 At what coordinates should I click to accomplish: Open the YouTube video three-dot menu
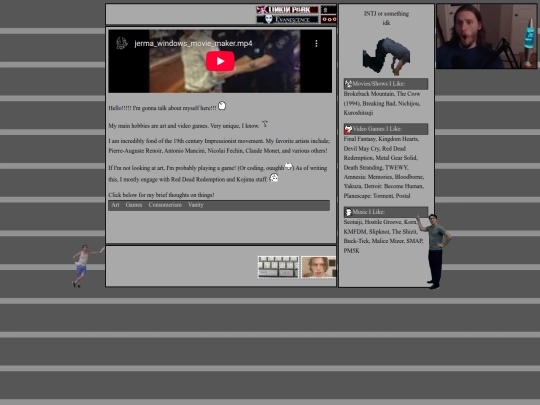point(316,43)
